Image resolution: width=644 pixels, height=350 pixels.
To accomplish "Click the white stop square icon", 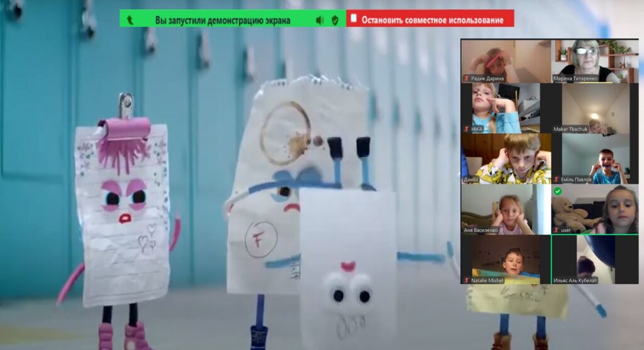I will pos(353,19).
